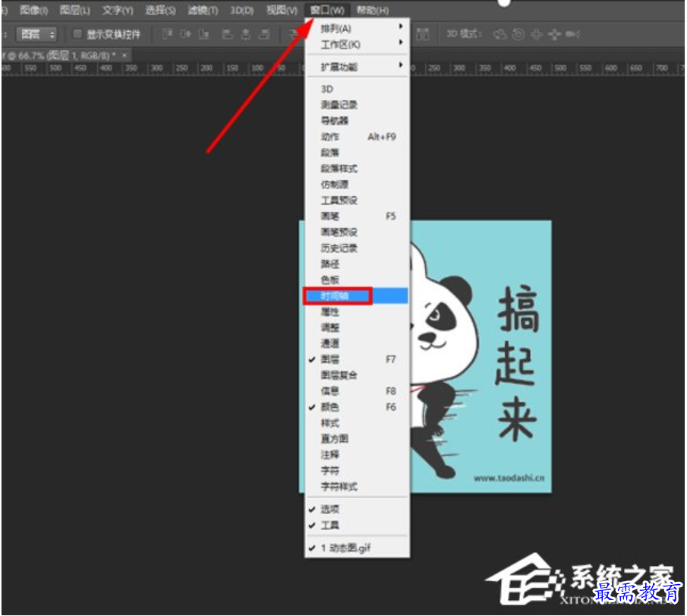Viewport: 687px width, 616px height.
Task: Choose 信息 F8 entry
Action: pyautogui.click(x=357, y=391)
